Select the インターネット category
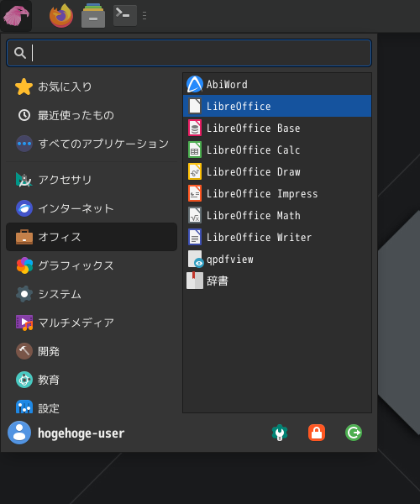 point(92,208)
